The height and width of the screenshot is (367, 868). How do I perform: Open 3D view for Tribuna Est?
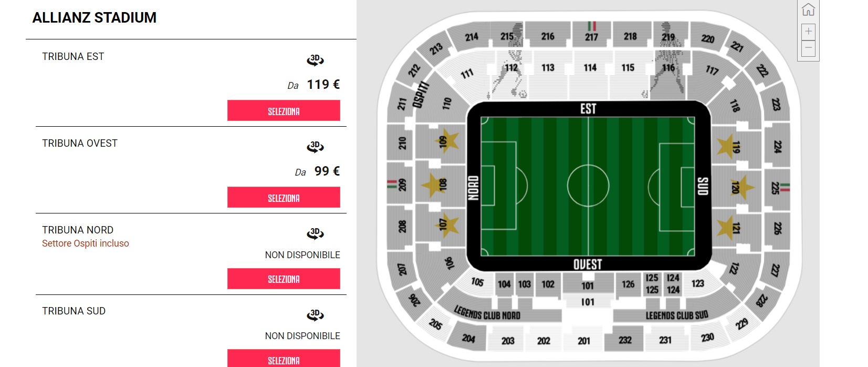coord(315,60)
